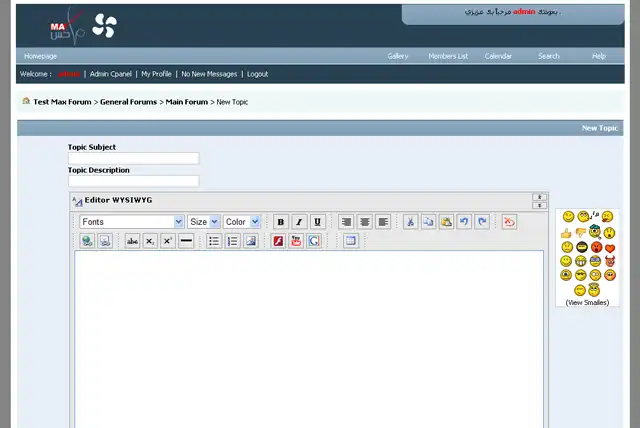Click the home icon in breadcrumb

tap(26, 101)
